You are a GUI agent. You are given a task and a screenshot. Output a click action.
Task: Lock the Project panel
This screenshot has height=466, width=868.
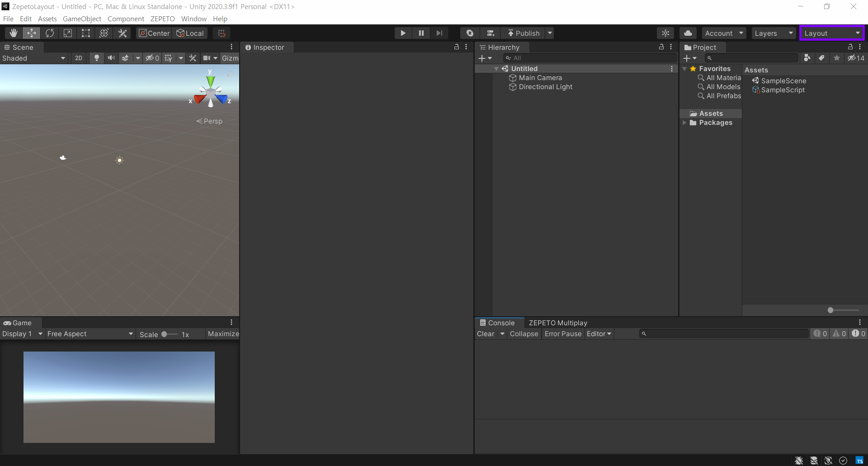pyautogui.click(x=850, y=47)
